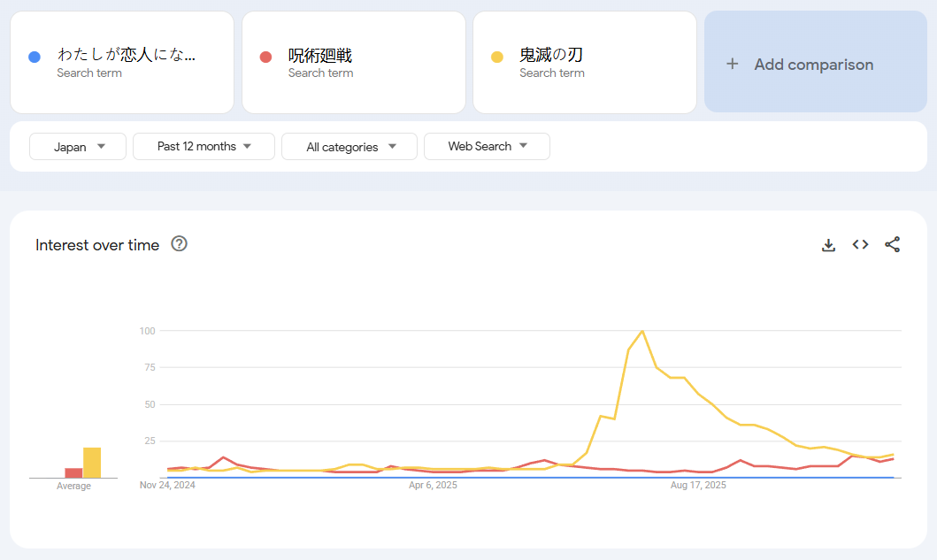Click the red dot for 呪術廻戦
The width and height of the screenshot is (937, 560).
pyautogui.click(x=266, y=57)
